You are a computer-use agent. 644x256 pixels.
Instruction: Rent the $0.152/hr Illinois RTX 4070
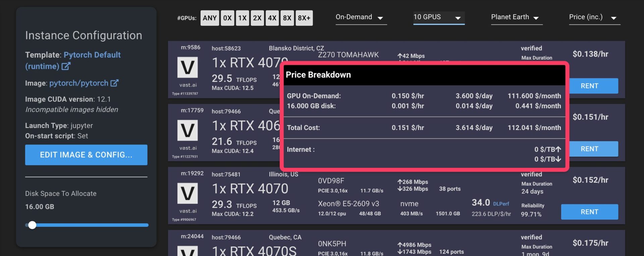[x=589, y=212]
